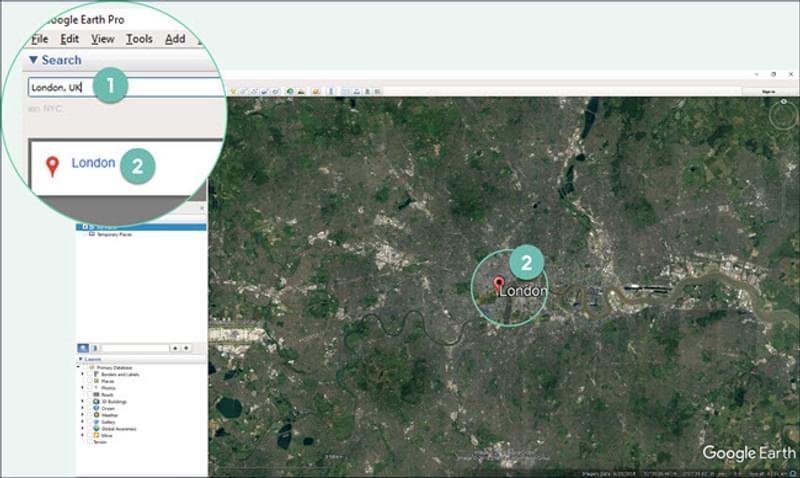Screen dimensions: 800x478
Task: Collapse the Search panel triangle
Action: point(33,61)
